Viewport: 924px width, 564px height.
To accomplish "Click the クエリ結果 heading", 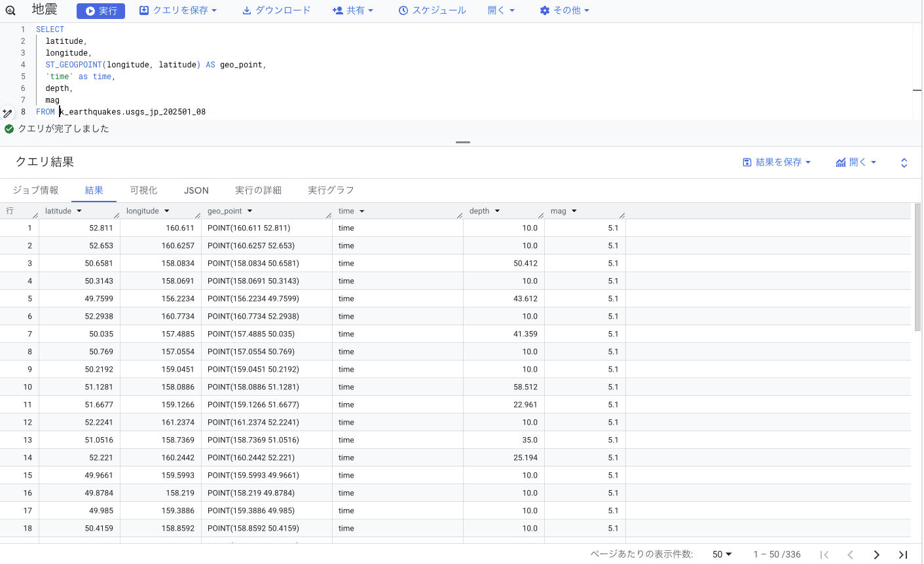I will (x=45, y=162).
